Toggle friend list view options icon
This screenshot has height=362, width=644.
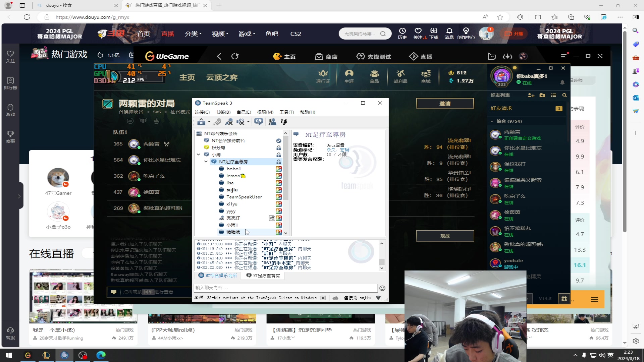point(553,96)
